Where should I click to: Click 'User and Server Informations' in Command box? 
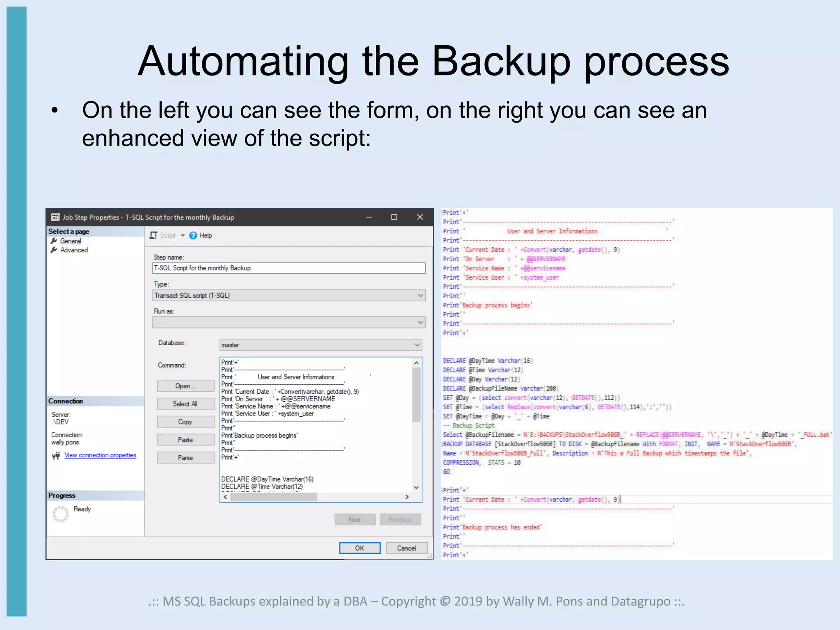[296, 377]
